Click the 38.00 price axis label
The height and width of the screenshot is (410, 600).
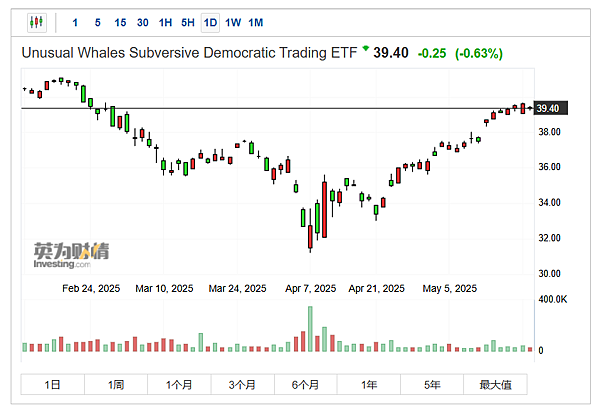click(549, 132)
